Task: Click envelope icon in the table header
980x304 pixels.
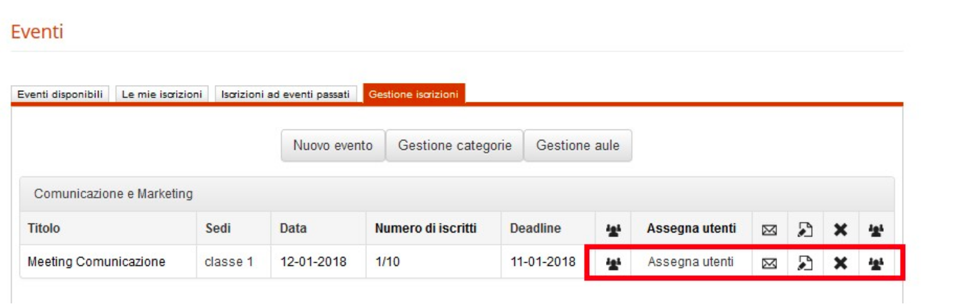Action: [x=769, y=229]
